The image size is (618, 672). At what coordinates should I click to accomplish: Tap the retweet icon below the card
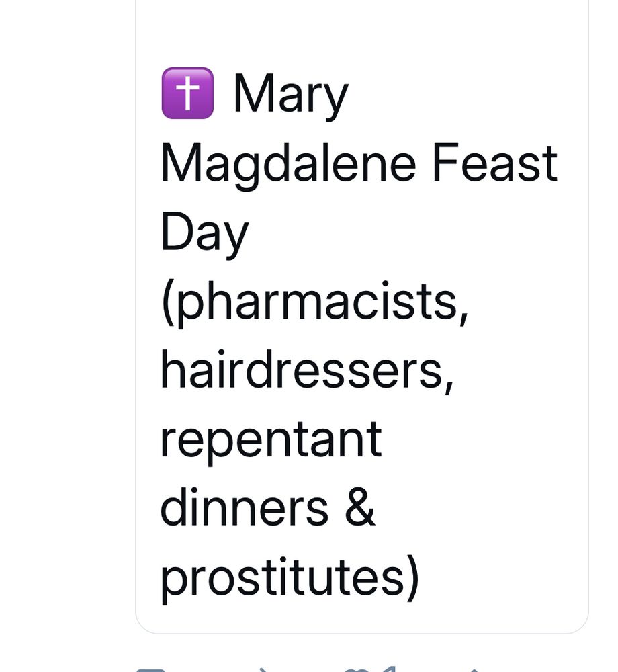tap(264, 669)
